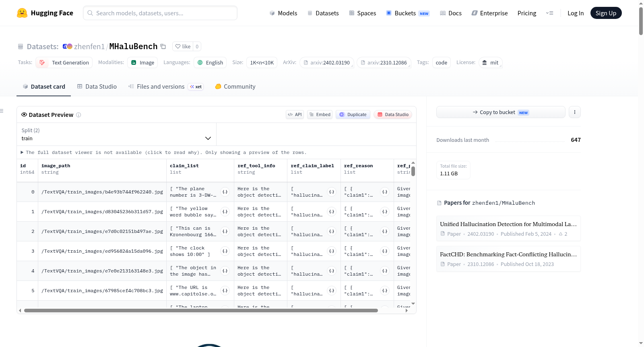The width and height of the screenshot is (644, 347).
Task: Open the more options kebab menu
Action: [x=575, y=112]
